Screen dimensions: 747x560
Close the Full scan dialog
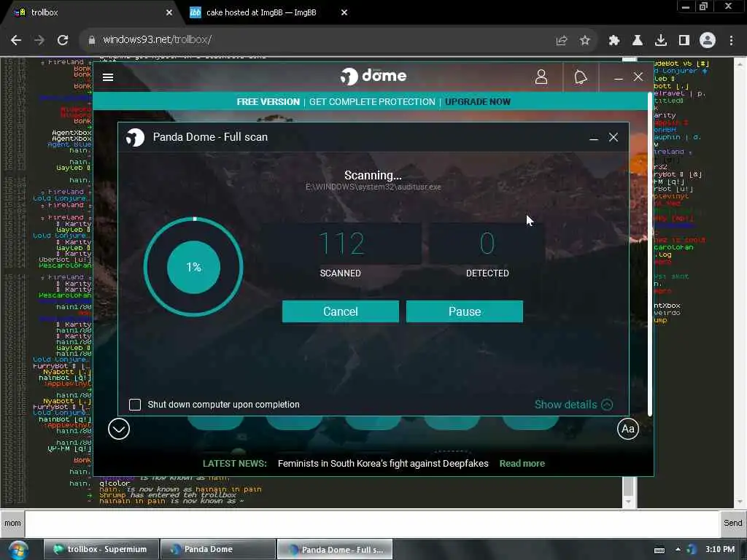point(613,137)
